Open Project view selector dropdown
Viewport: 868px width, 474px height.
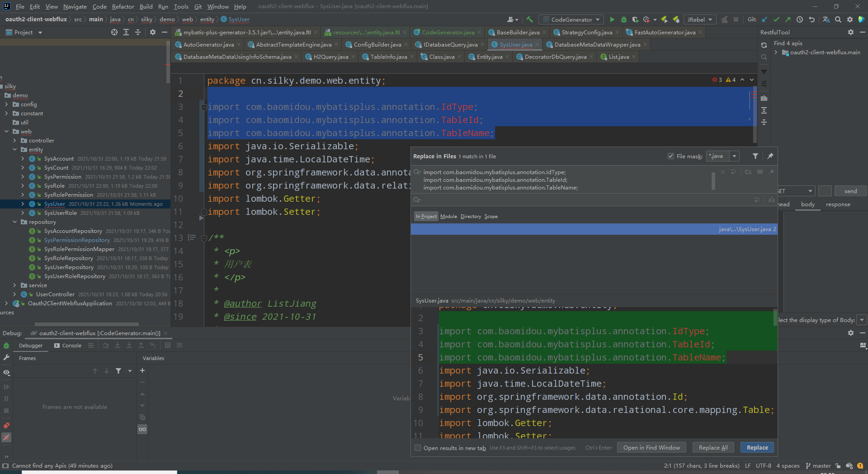[x=40, y=33]
